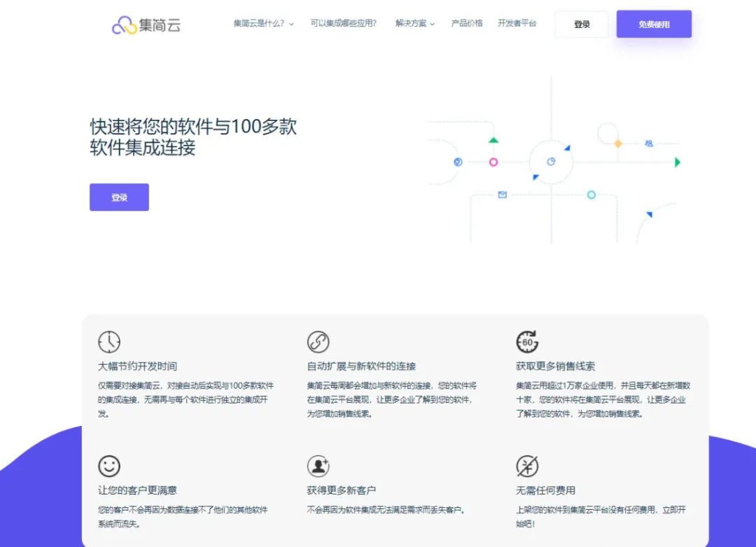Screen dimensions: 756x547
Task: Click the green right arrow in the illustration
Action: [678, 162]
